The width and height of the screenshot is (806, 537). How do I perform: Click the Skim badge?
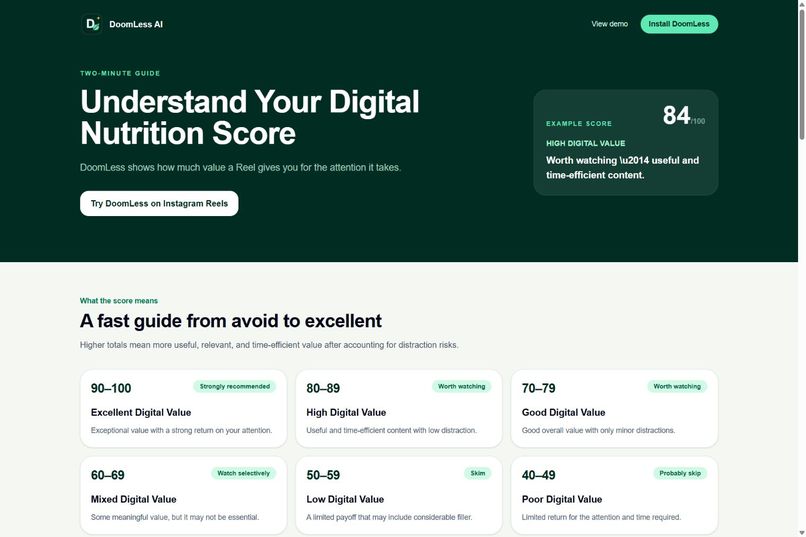pyautogui.click(x=478, y=473)
